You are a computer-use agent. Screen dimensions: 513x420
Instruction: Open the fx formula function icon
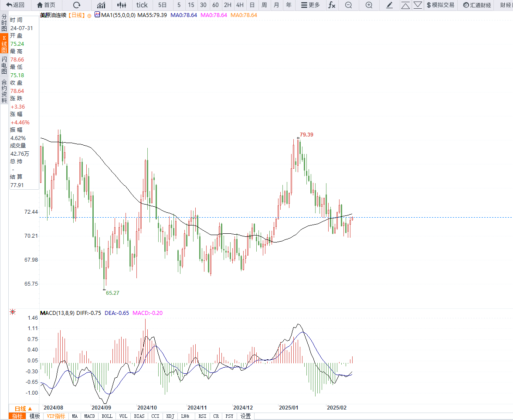point(332,5)
